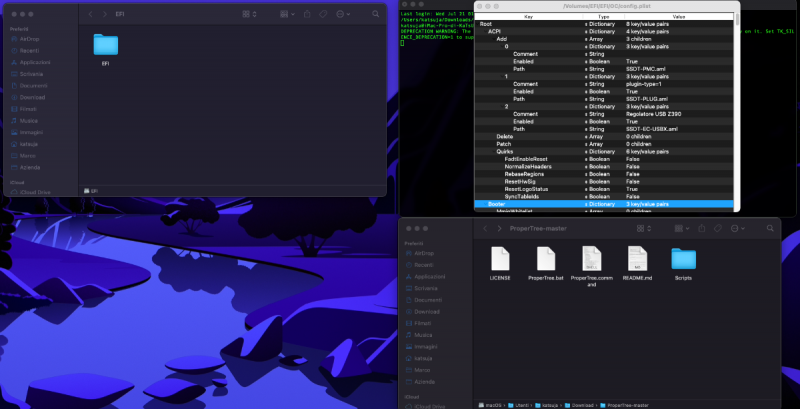Open the Scripts folder
This screenshot has width=800, height=409.
click(x=684, y=259)
